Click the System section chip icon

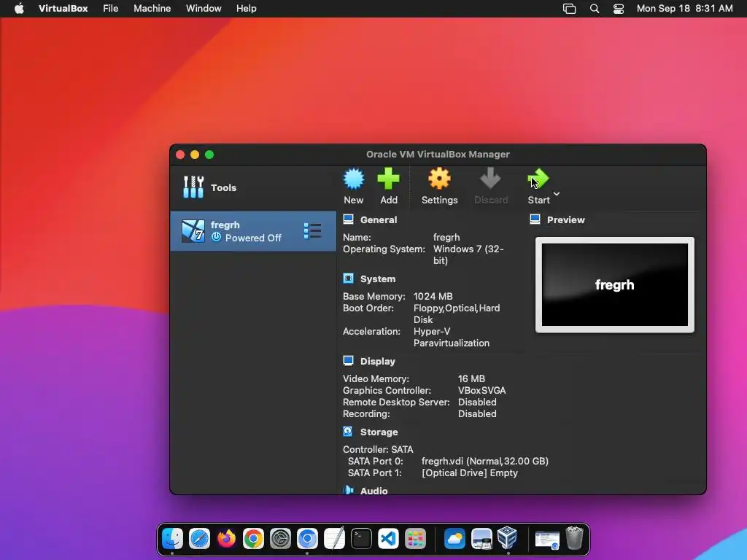[348, 279]
